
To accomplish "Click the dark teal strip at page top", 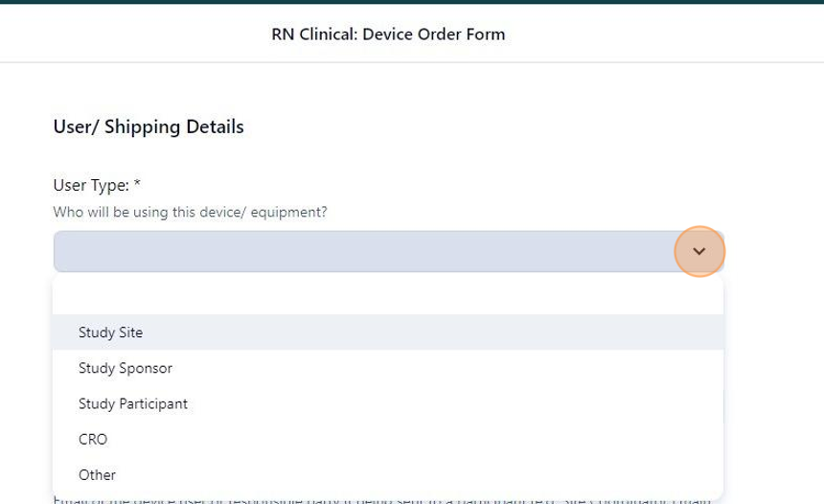I will tap(412, 2).
